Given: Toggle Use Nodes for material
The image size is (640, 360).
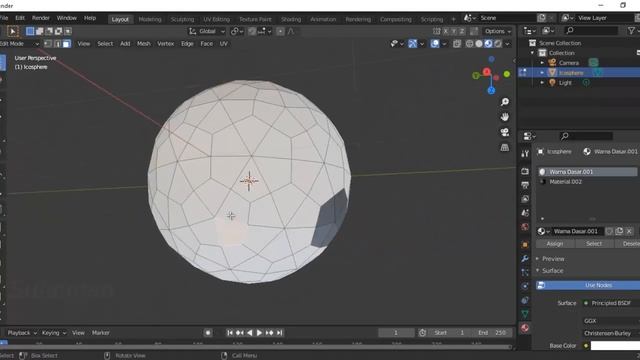Looking at the screenshot, I should click(x=588, y=285).
